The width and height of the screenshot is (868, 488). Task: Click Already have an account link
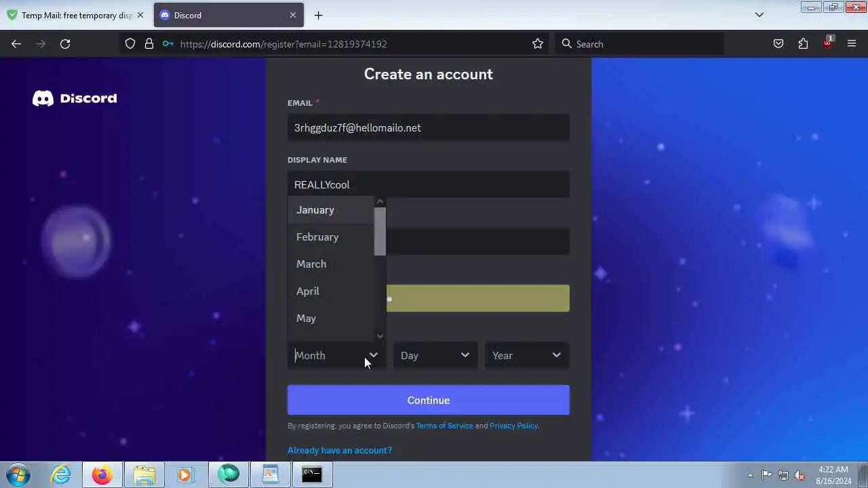tap(340, 450)
